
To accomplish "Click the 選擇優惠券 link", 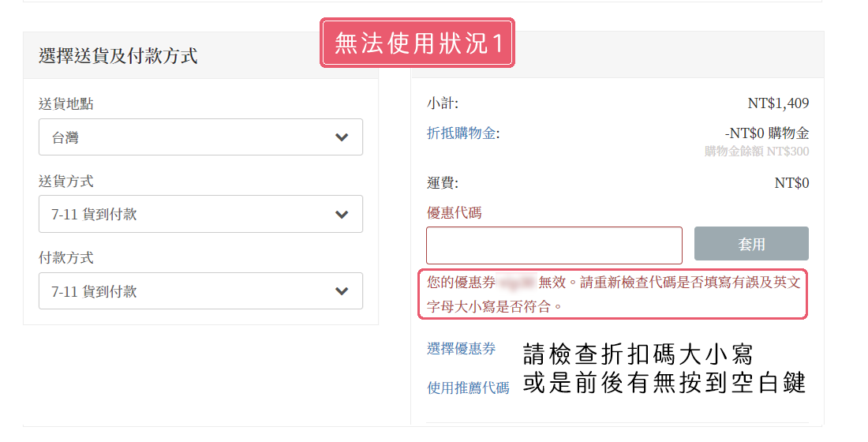I will tap(462, 349).
